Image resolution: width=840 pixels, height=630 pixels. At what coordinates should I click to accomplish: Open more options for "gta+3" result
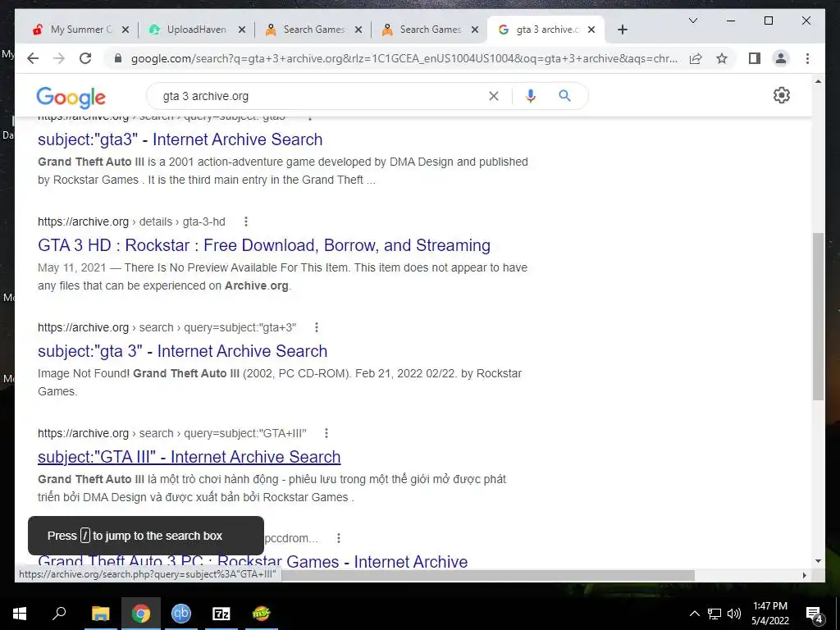[x=317, y=327]
